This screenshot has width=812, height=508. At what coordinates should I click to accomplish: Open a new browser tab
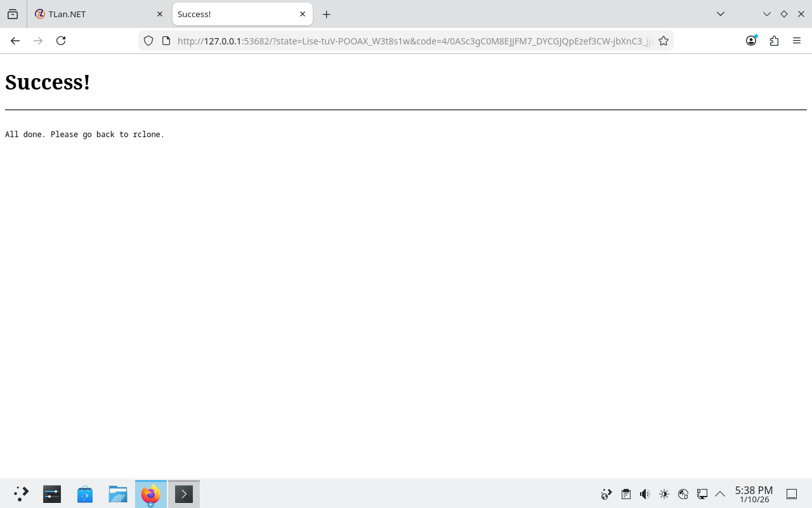327,14
